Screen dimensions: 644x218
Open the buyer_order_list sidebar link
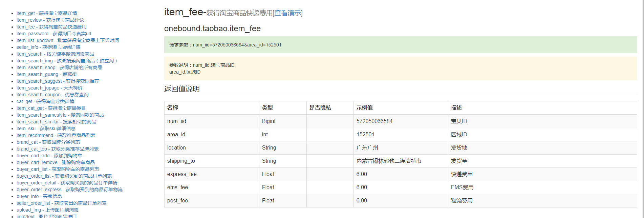click(64, 176)
